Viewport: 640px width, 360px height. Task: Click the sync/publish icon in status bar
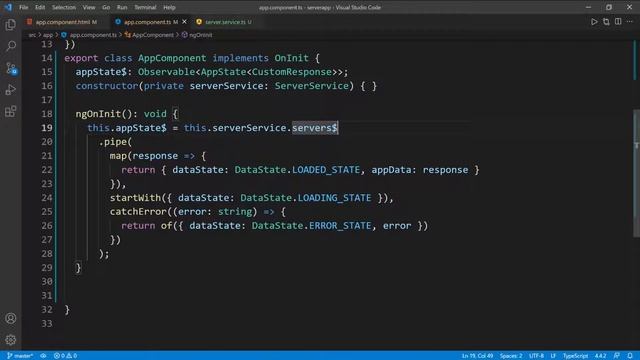(x=43, y=356)
